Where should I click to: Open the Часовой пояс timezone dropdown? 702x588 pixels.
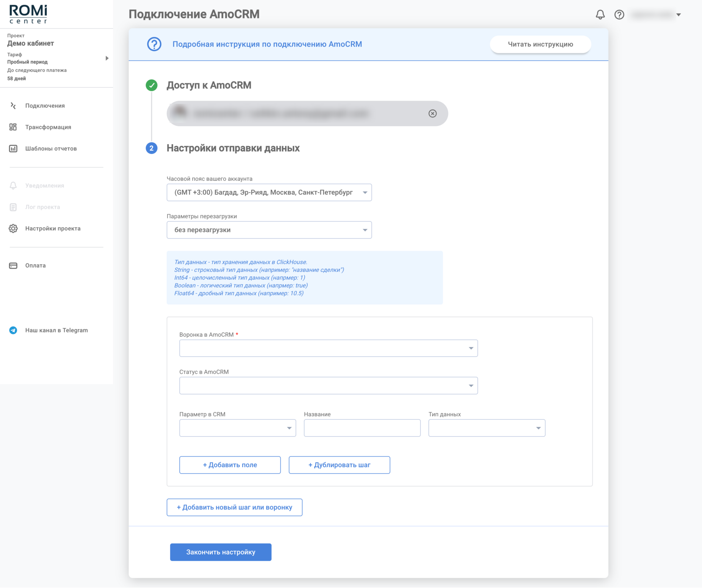(269, 193)
